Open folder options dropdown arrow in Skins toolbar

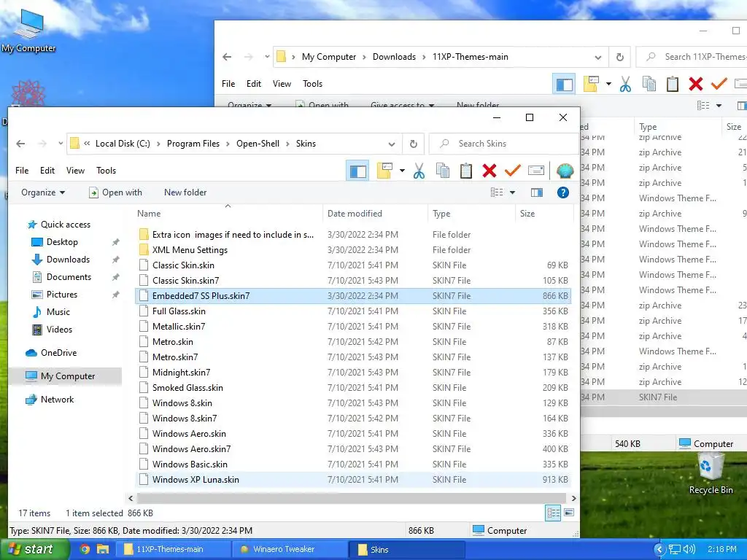(x=402, y=171)
